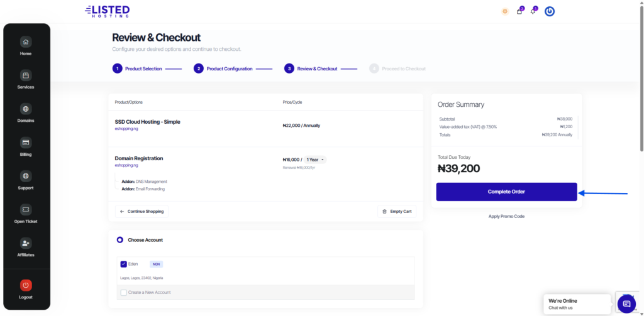Uncheck the Eden account checkbox
The height and width of the screenshot is (316, 644).
[123, 264]
